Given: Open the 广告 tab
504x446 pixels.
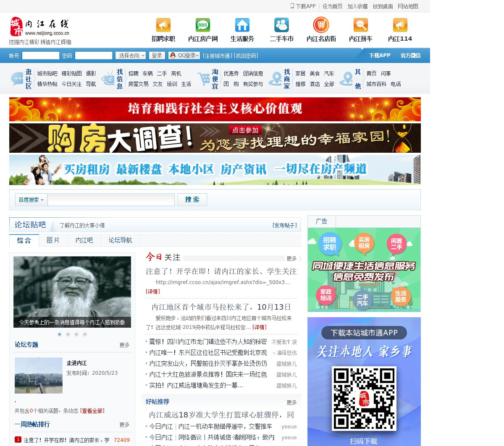Looking at the screenshot, I should 322,221.
